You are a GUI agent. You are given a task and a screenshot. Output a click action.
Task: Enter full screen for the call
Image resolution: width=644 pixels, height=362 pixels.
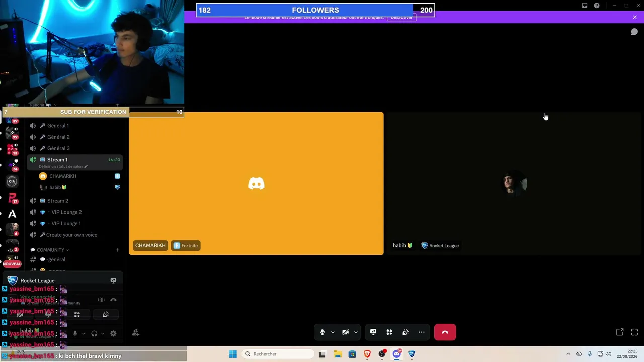click(634, 332)
